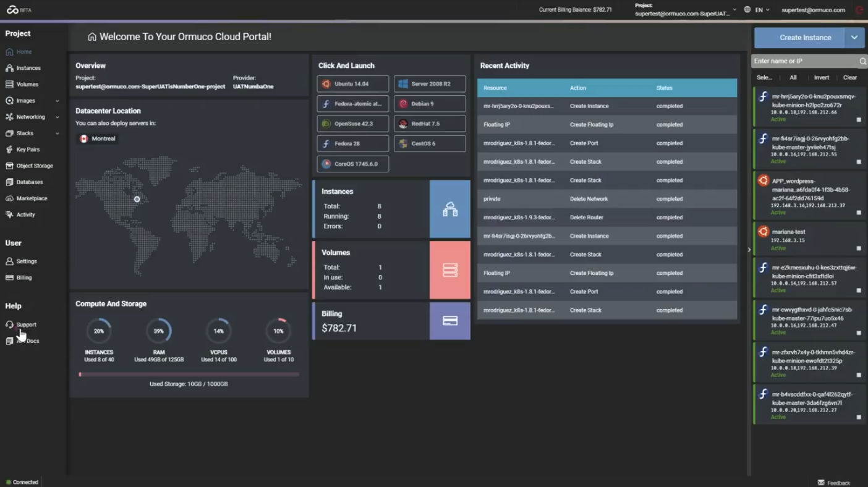Click the Activity sidebar icon

click(9, 214)
